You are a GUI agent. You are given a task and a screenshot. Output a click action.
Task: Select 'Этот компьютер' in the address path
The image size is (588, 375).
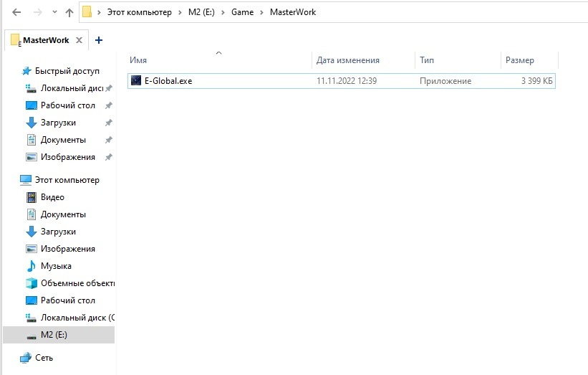139,12
